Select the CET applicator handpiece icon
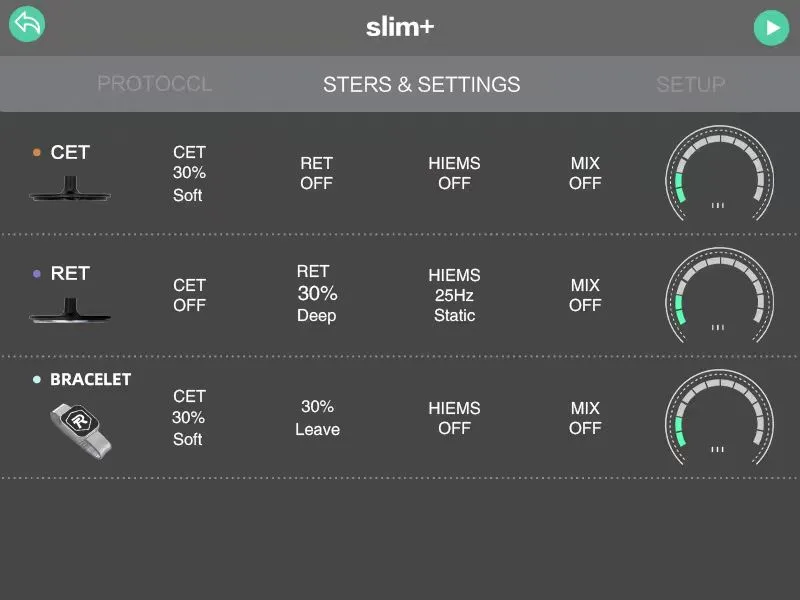The height and width of the screenshot is (600, 800). click(x=69, y=190)
